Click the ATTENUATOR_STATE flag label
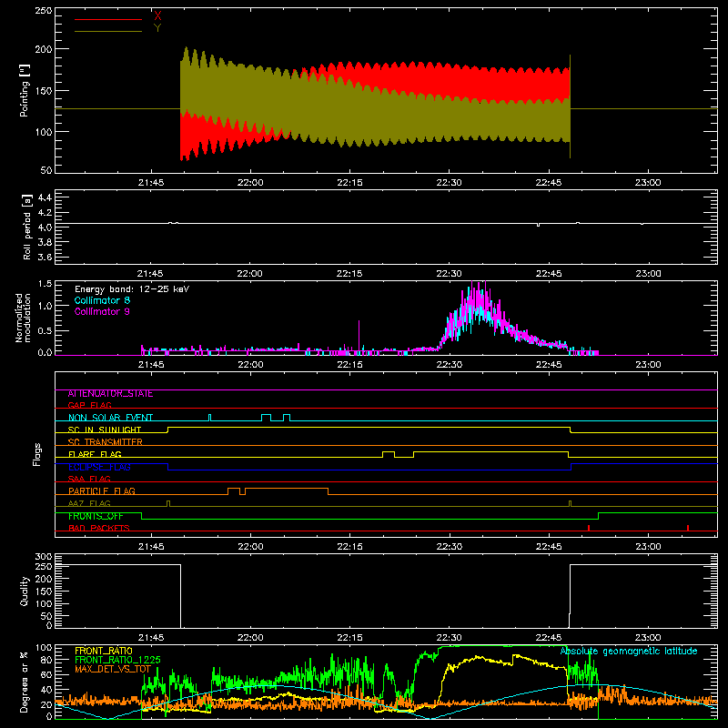 click(110, 394)
